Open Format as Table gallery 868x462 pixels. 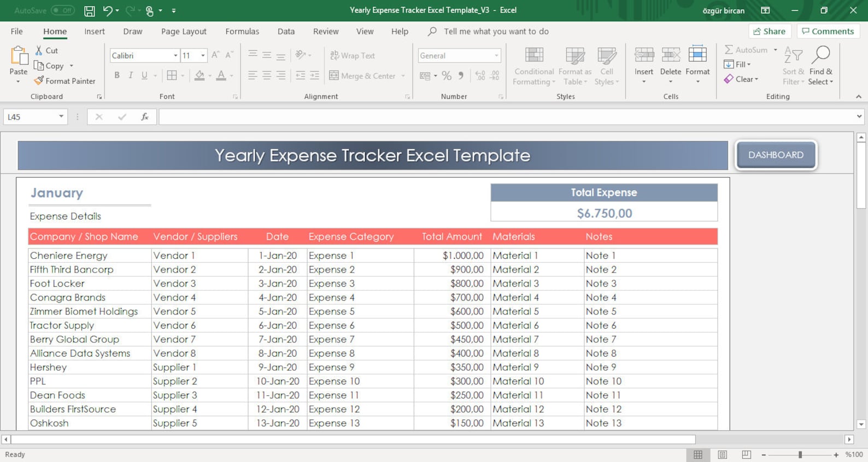574,66
